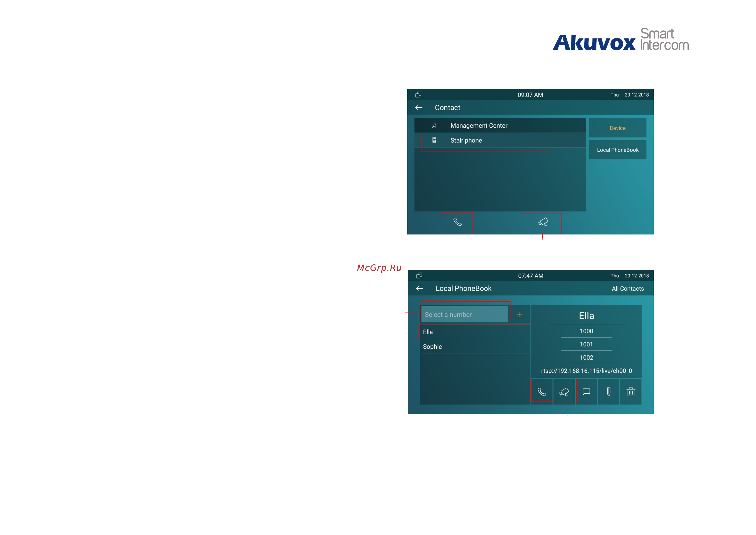Click the Stair phone device icon
This screenshot has height=535, width=756.
[x=434, y=140]
